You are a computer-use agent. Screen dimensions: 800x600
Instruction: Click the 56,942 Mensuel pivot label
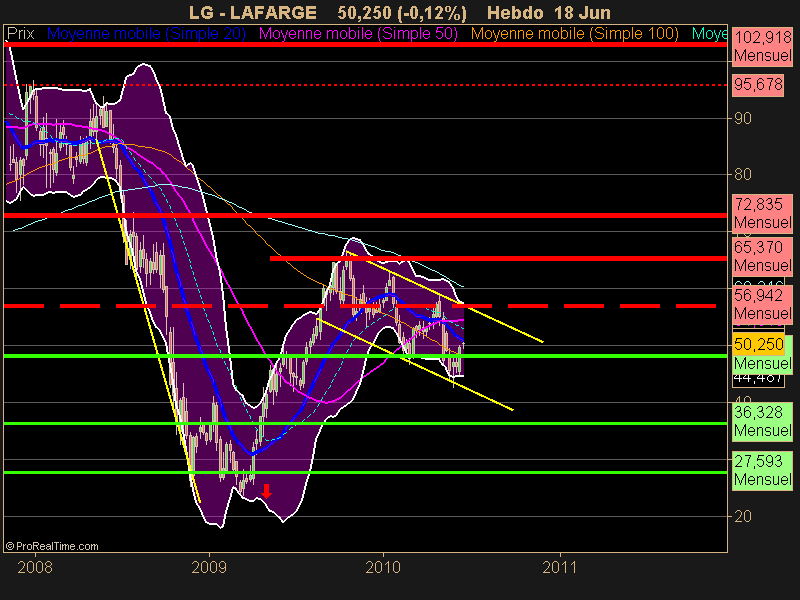tap(762, 304)
